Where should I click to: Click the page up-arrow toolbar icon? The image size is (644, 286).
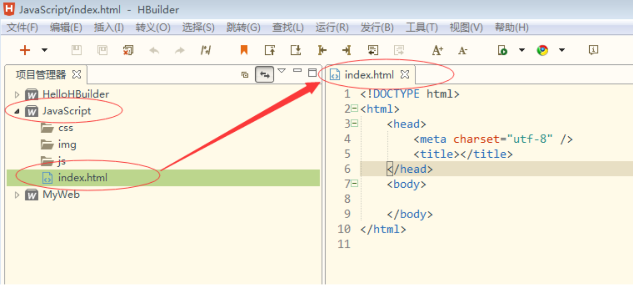(270, 50)
